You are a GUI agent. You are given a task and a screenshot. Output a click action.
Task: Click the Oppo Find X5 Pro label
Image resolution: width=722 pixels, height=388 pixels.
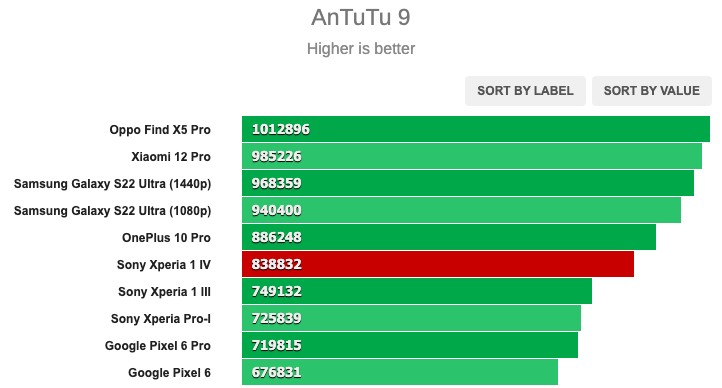tap(160, 130)
